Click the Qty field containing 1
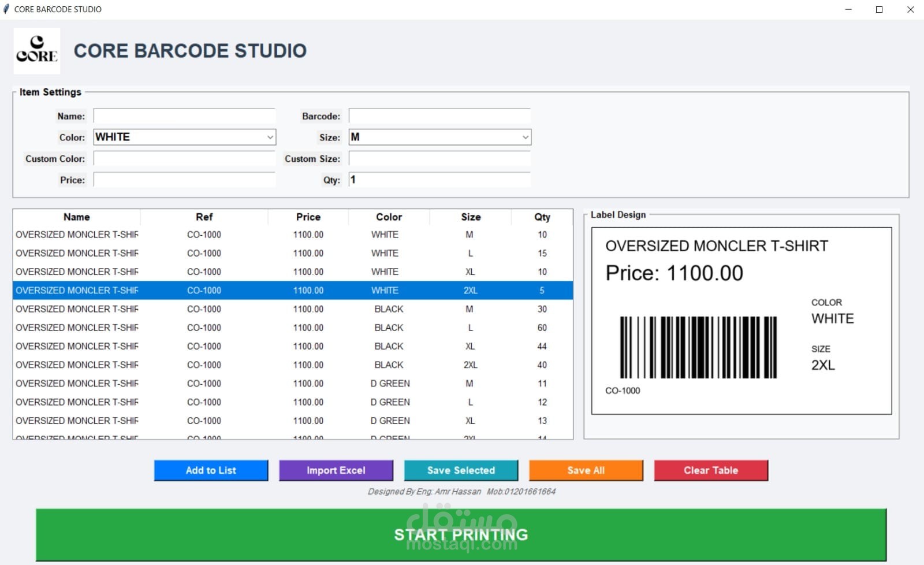The image size is (924, 565). (440, 180)
